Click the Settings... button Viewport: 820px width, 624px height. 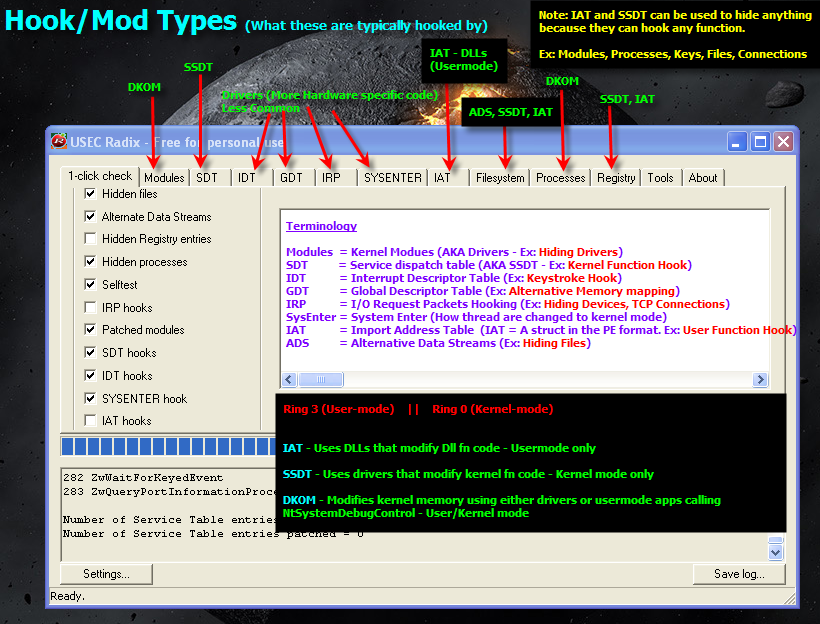click(x=107, y=574)
